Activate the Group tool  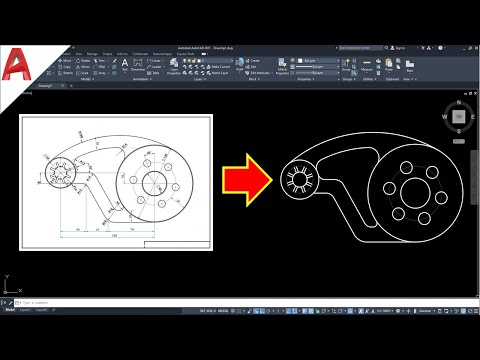pos(346,65)
